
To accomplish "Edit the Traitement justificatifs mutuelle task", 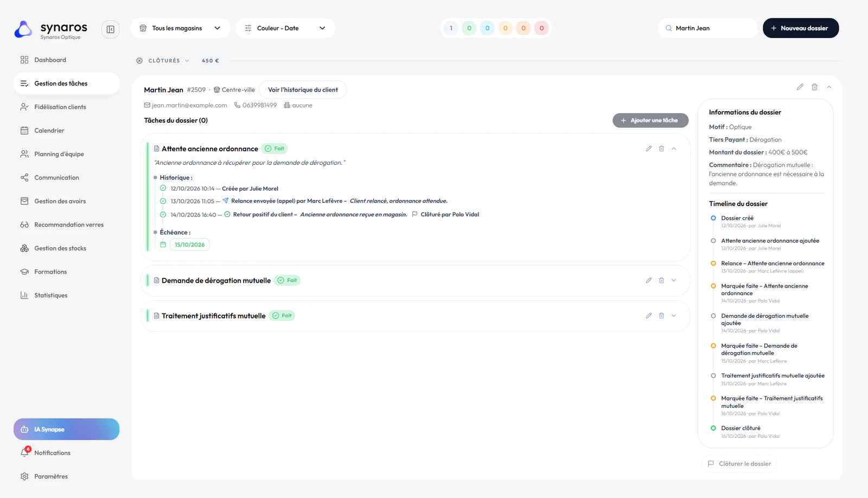I will tap(649, 316).
